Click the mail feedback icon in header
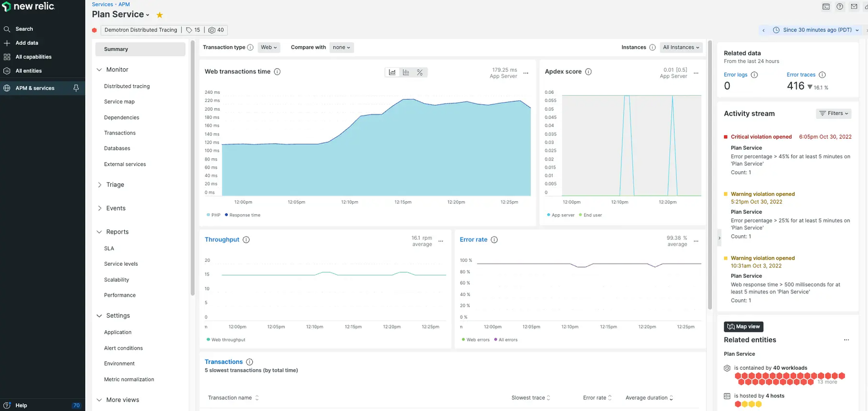 (x=854, y=7)
